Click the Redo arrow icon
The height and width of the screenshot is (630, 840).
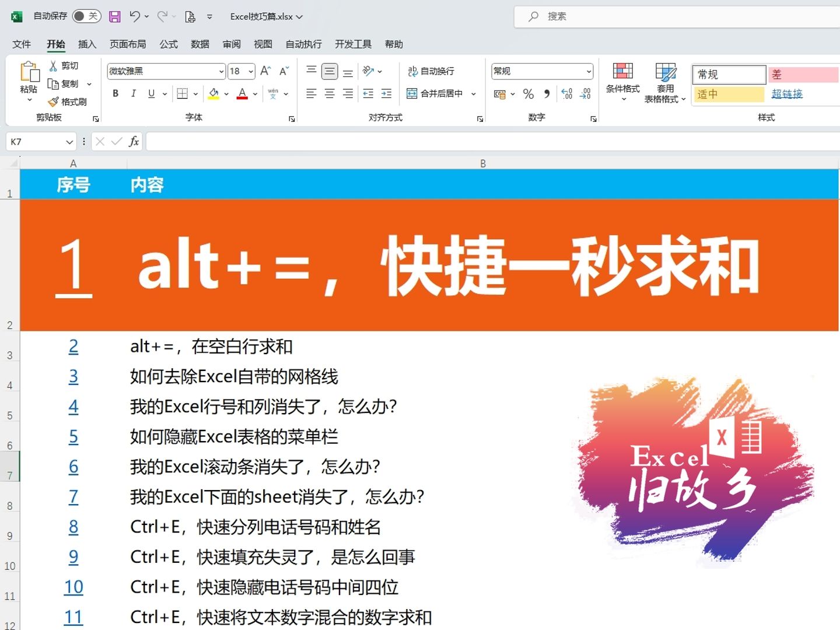[x=163, y=16]
